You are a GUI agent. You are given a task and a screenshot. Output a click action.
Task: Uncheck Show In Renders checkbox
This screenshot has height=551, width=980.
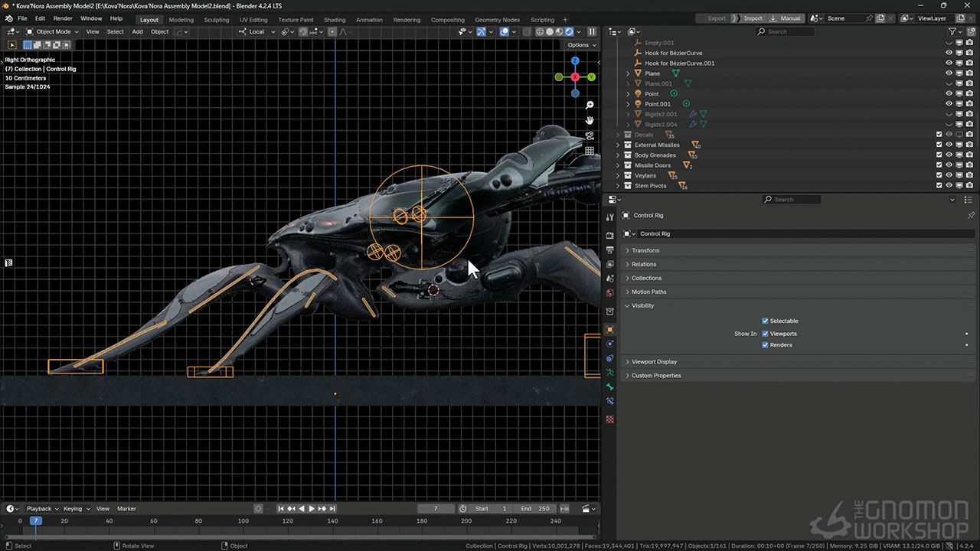click(x=765, y=345)
